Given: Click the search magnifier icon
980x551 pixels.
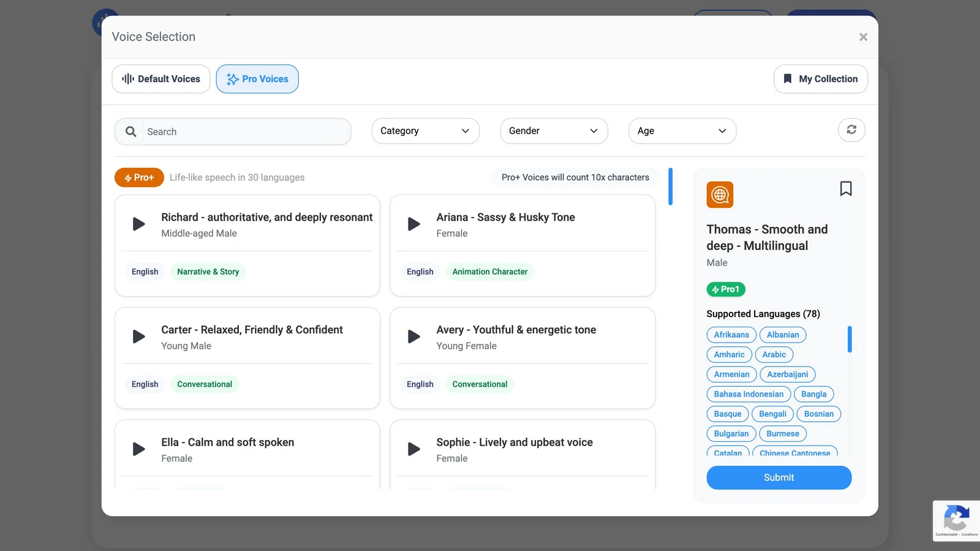Looking at the screenshot, I should click(x=130, y=132).
